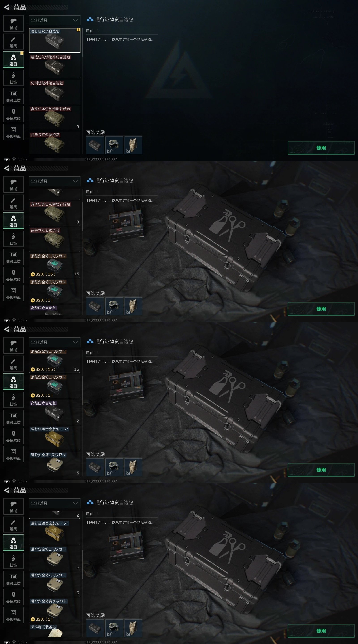Open 枪械 pistol icon on the logo-background screen
358x644 pixels.
[13, 23]
